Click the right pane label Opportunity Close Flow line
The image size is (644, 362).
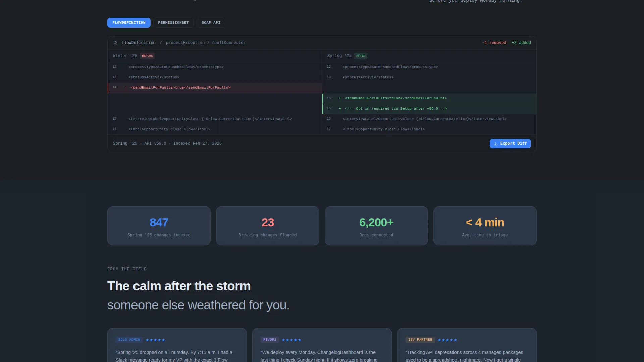[x=429, y=129]
